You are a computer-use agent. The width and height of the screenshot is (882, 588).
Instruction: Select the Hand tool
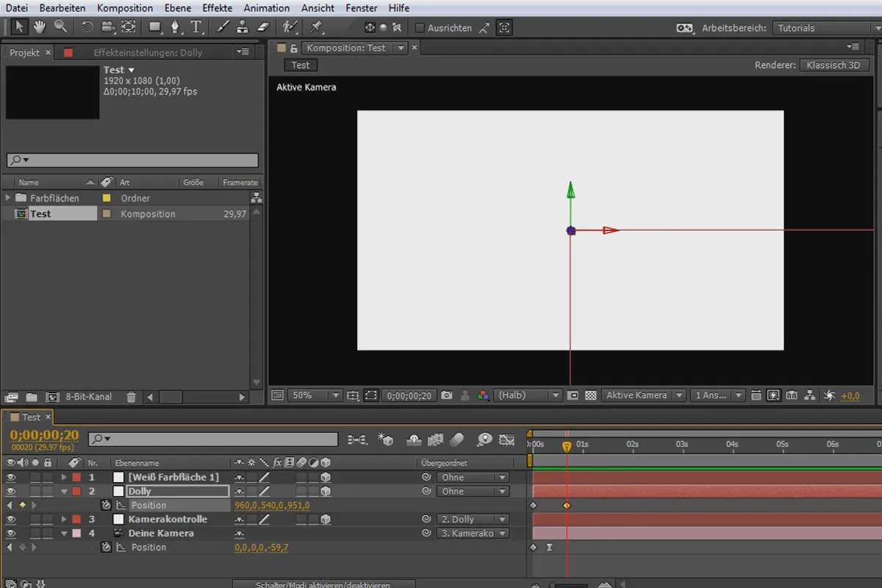(40, 27)
